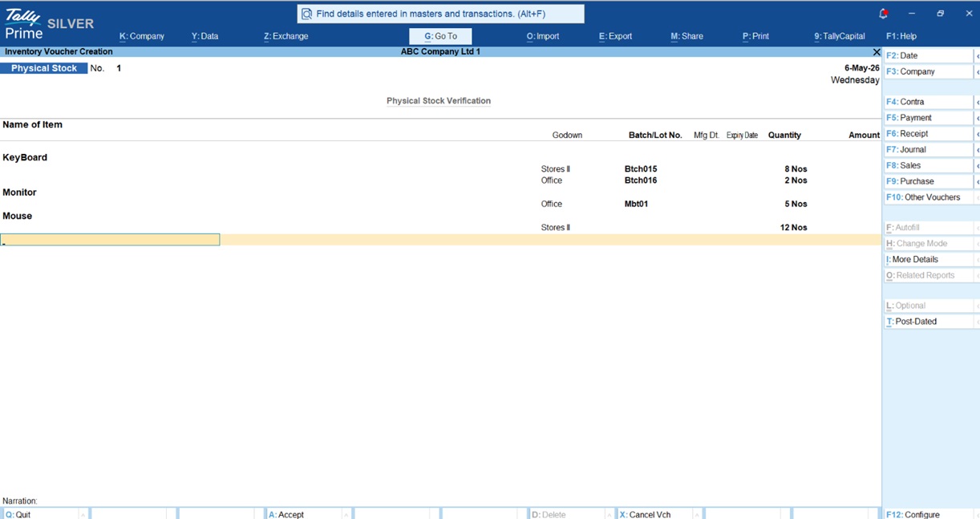The width and height of the screenshot is (980, 519).
Task: Open the K: Company menu
Action: 142,36
